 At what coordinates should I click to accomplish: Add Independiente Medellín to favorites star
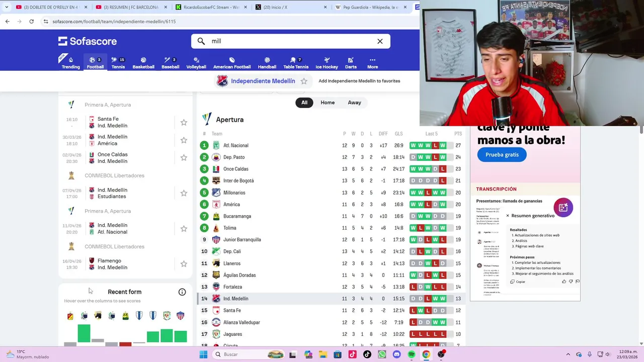click(x=304, y=81)
